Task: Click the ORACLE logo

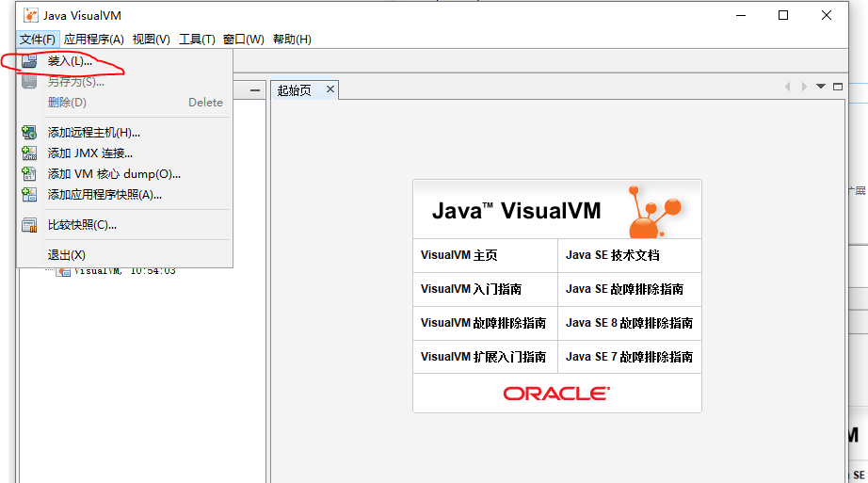Action: tap(556, 394)
